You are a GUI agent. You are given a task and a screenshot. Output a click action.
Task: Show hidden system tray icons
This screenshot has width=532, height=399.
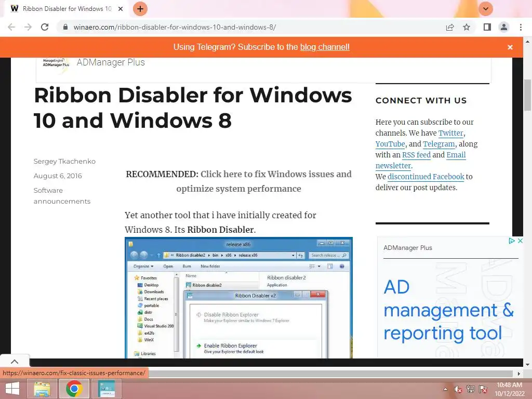(x=445, y=389)
